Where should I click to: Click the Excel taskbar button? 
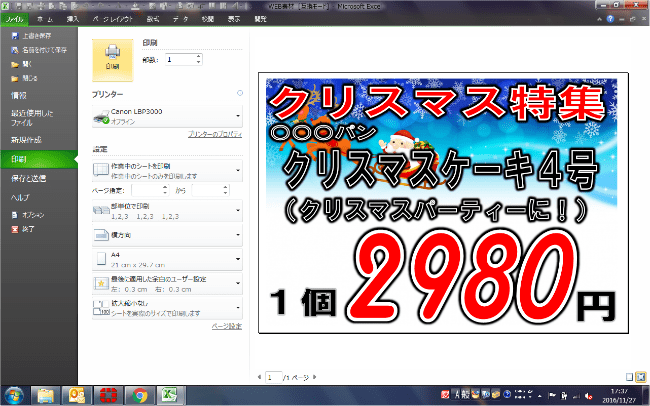click(170, 396)
